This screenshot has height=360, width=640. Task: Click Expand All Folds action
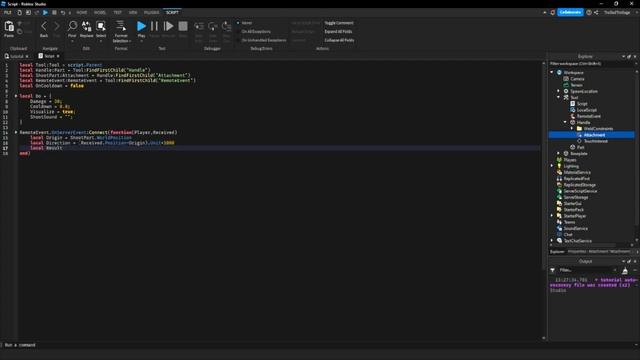coord(338,31)
